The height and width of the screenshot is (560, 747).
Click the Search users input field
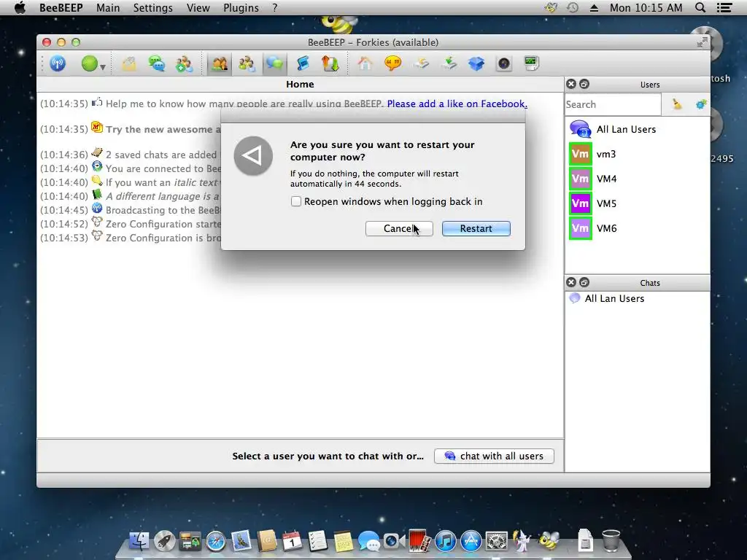[613, 104]
